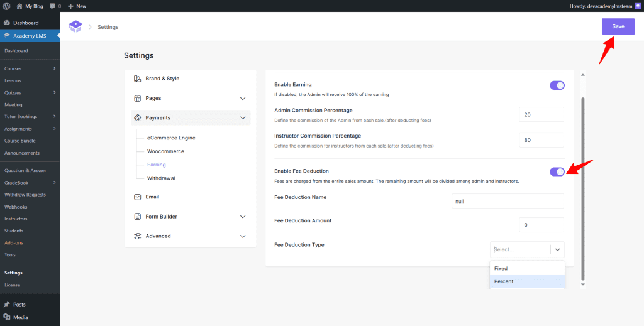Click the Pages icon in settings
This screenshot has height=326, width=644.
click(138, 99)
